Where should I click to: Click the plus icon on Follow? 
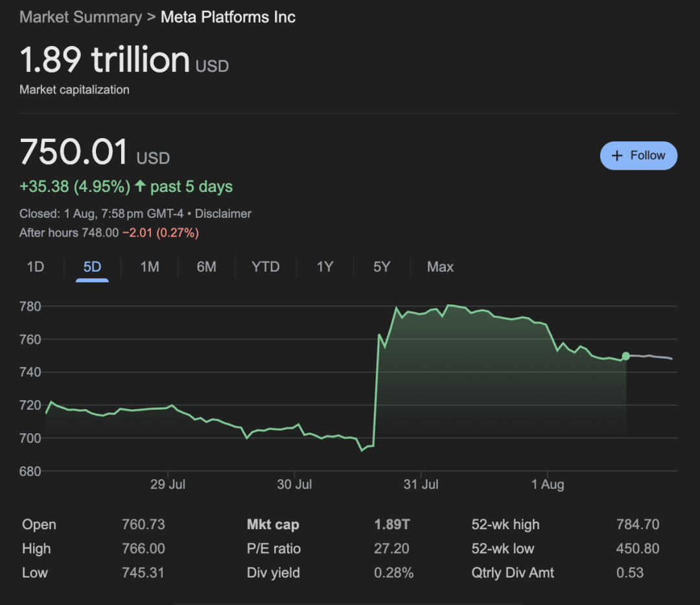[618, 156]
